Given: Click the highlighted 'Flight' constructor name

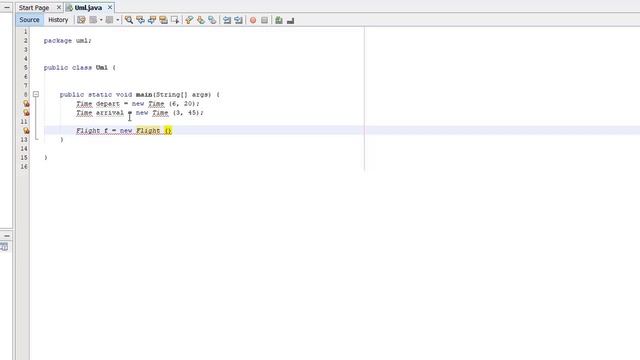Looking at the screenshot, I should tap(148, 131).
